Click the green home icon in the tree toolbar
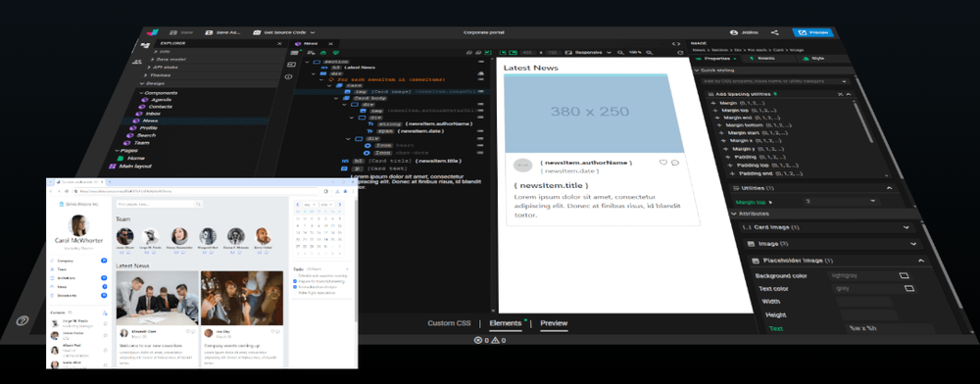Viewport: 980px width, 384px height. 323,53
